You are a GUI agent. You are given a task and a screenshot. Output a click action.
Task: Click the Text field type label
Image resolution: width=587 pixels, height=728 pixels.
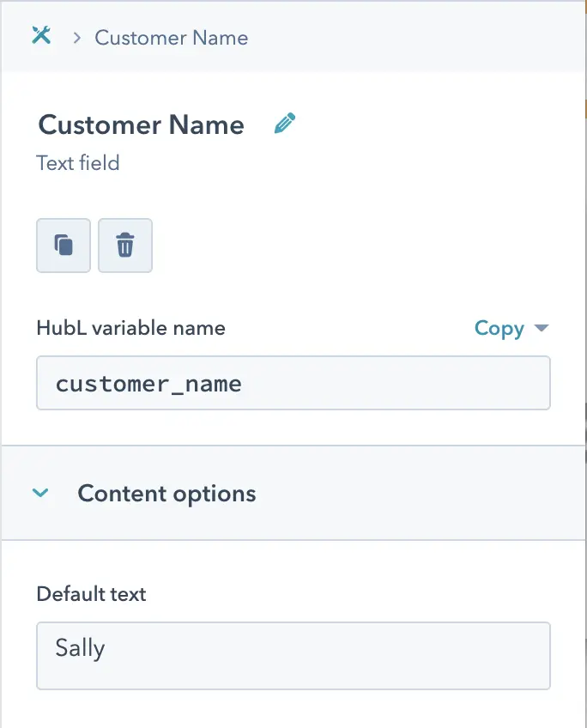tap(78, 163)
